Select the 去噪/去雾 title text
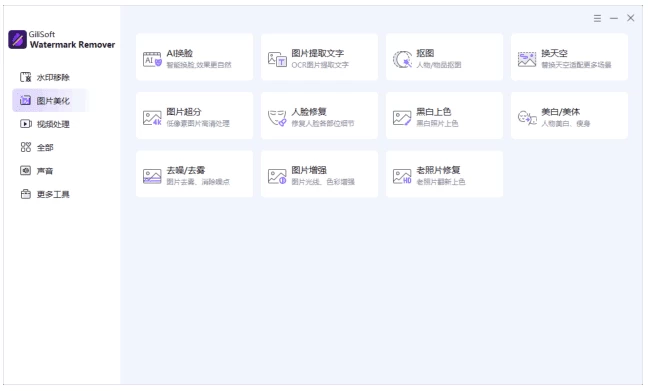This screenshot has width=648, height=391. point(186,170)
